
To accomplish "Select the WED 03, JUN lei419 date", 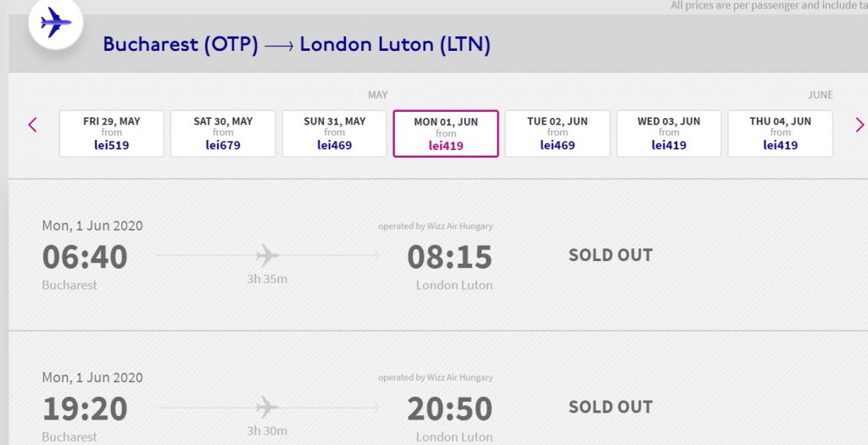I will point(669,133).
